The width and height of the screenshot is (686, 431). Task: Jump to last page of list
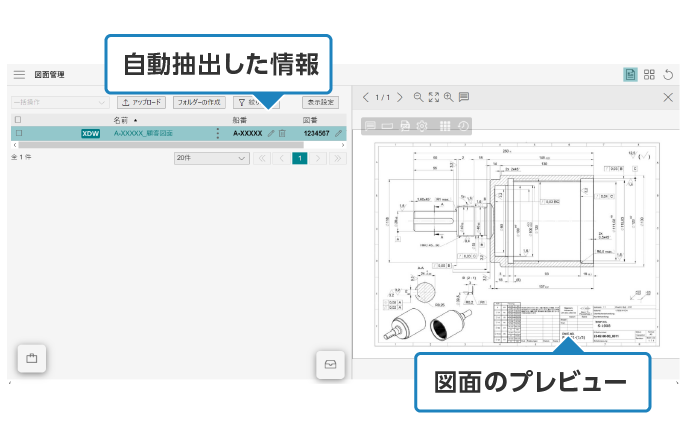[x=338, y=158]
